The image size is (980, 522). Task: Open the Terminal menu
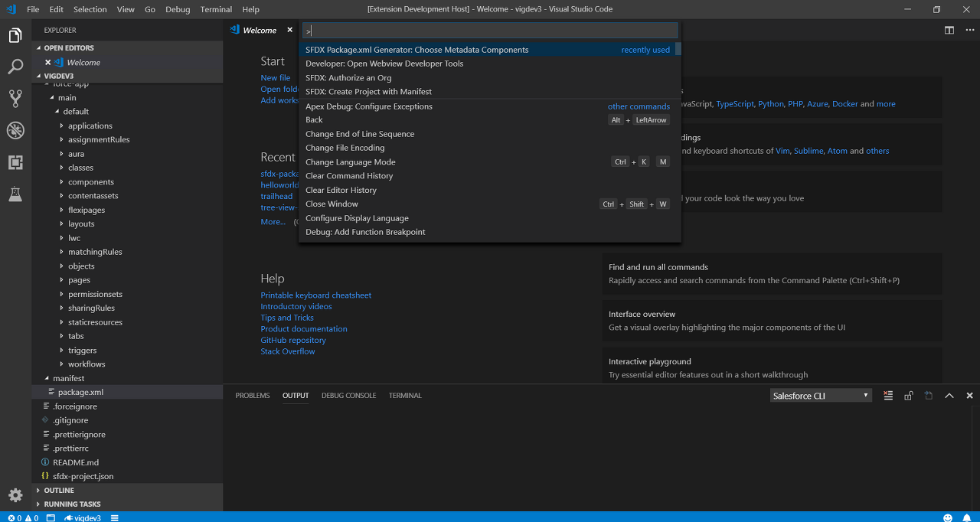coord(216,9)
